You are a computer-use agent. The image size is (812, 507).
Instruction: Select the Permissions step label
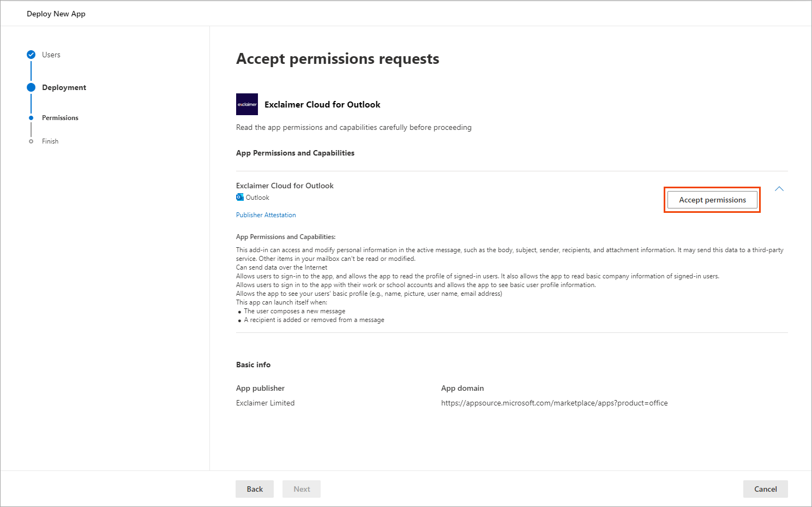[x=60, y=118]
